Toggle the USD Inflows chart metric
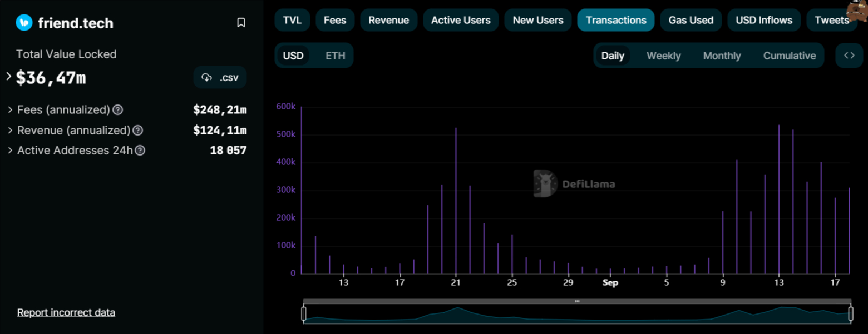Image resolution: width=868 pixels, height=334 pixels. coord(764,20)
